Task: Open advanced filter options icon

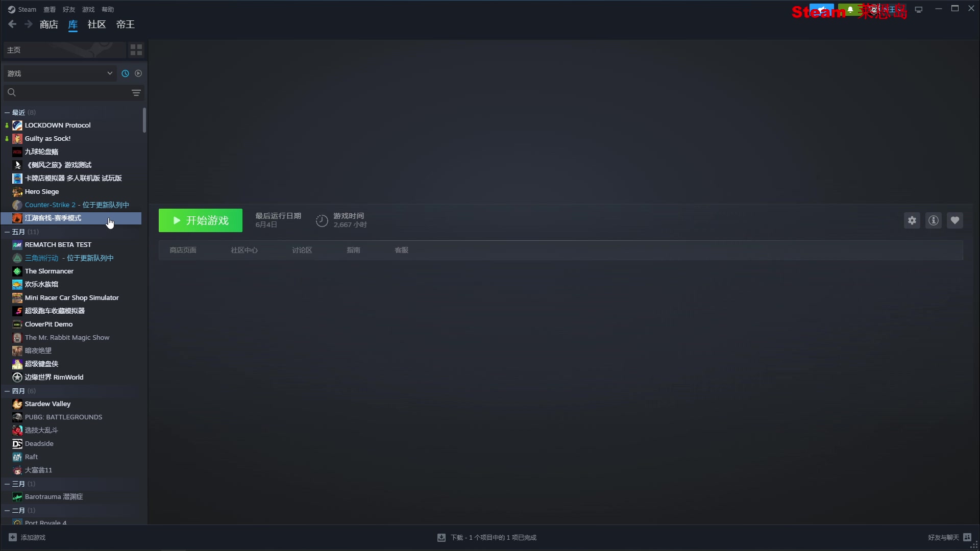Action: 136,93
